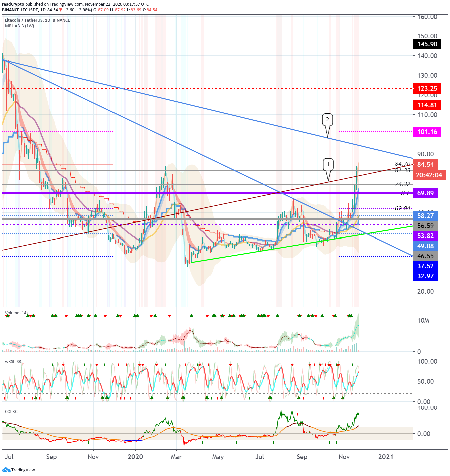The height and width of the screenshot is (476, 450).
Task: Click the blue 58.27 price label
Action: (x=425, y=216)
